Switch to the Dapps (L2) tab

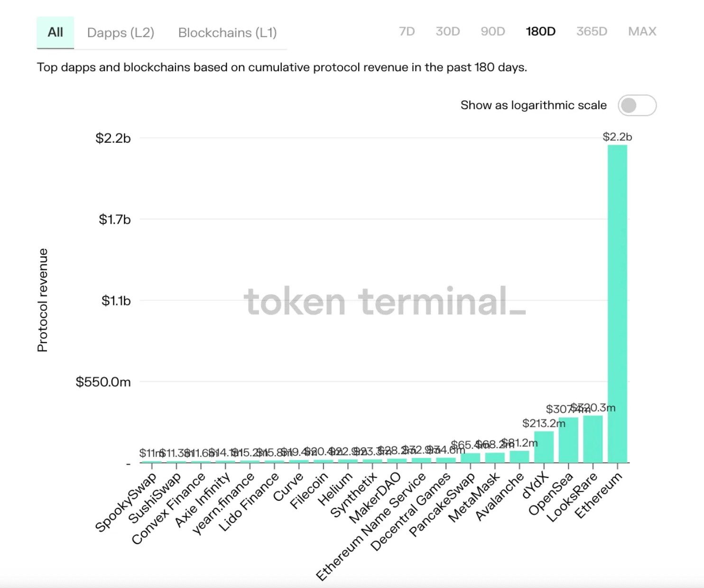tap(120, 33)
